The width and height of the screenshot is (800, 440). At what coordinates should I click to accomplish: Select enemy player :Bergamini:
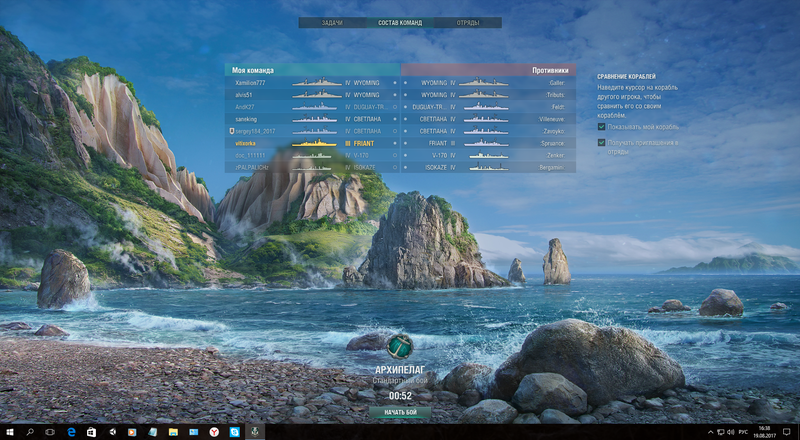pyautogui.click(x=552, y=167)
